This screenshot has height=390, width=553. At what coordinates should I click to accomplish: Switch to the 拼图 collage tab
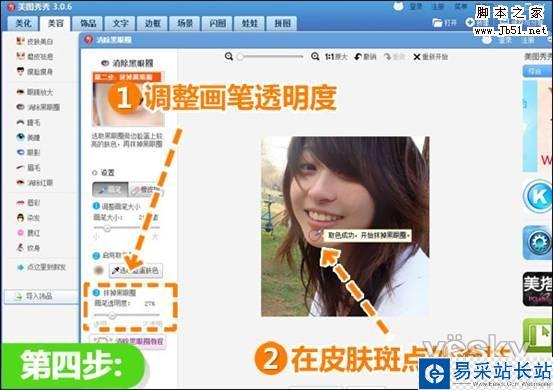click(282, 23)
